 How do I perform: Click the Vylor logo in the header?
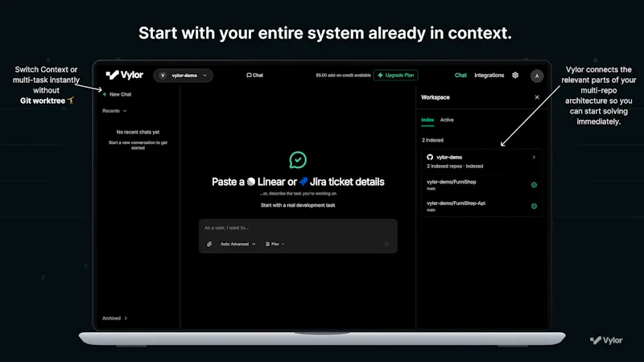[x=125, y=75]
